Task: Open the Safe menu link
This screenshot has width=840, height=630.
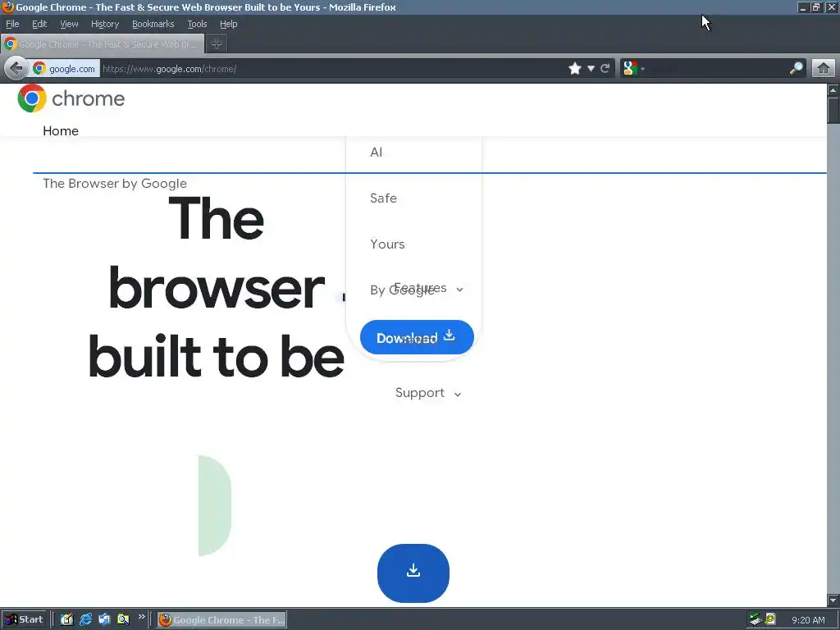Action: click(384, 199)
